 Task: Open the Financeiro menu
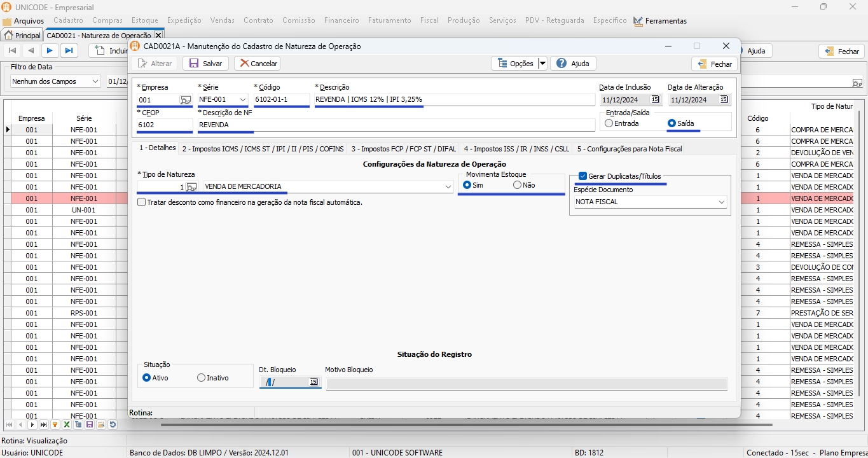tap(341, 20)
